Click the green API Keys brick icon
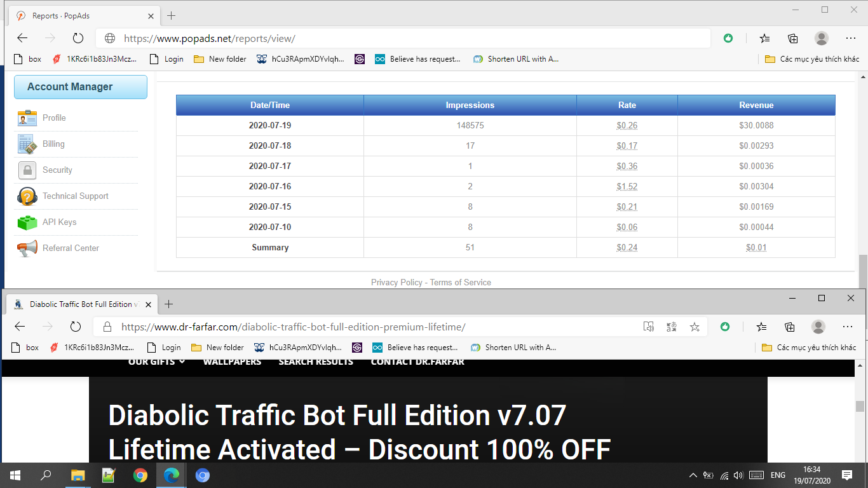The image size is (868, 488). click(27, 222)
